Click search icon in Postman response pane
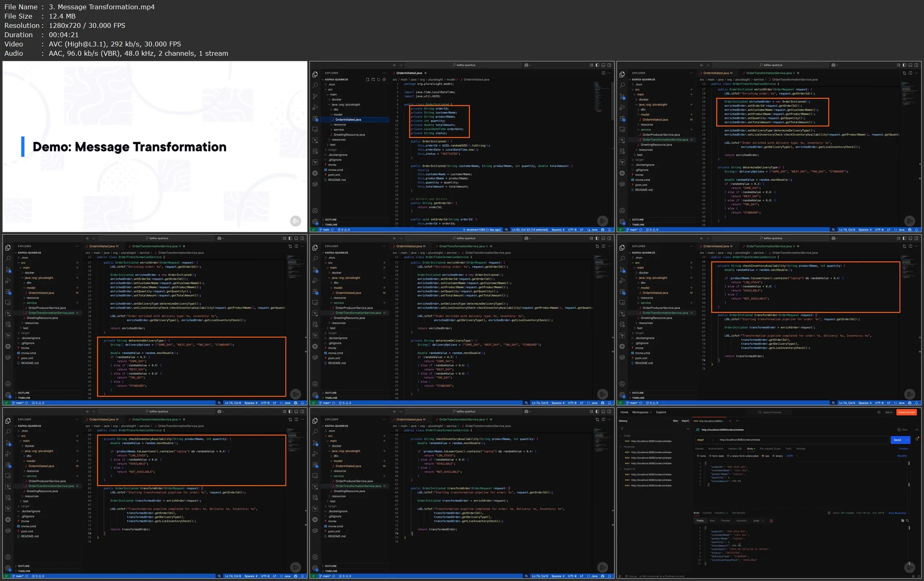Image resolution: width=924 pixels, height=581 pixels. [907, 521]
